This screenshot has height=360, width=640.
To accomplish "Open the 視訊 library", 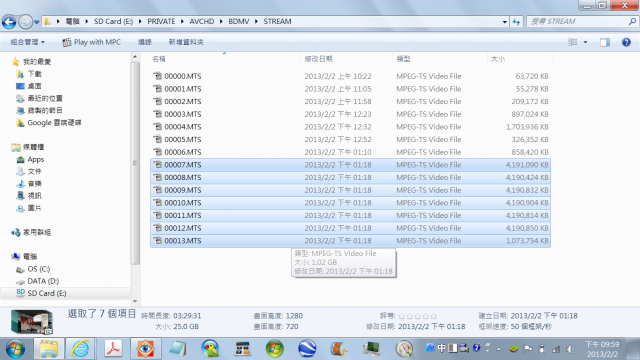I will [29, 196].
